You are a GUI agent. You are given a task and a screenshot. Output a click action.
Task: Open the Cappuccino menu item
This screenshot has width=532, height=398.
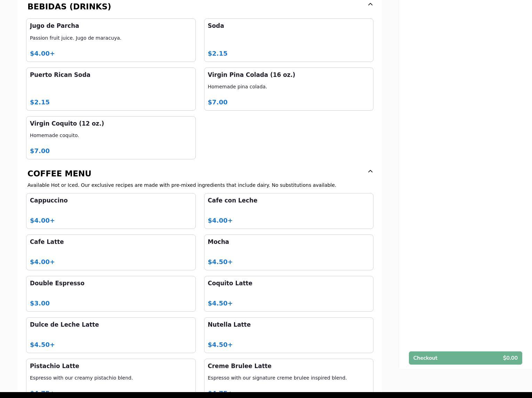coord(111,211)
